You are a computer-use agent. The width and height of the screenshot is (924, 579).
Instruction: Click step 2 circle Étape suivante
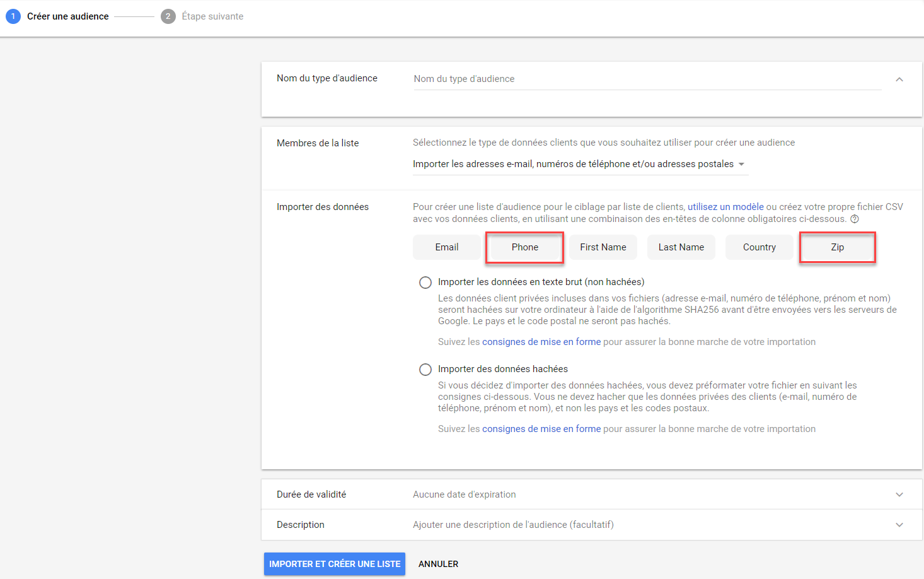coord(168,16)
